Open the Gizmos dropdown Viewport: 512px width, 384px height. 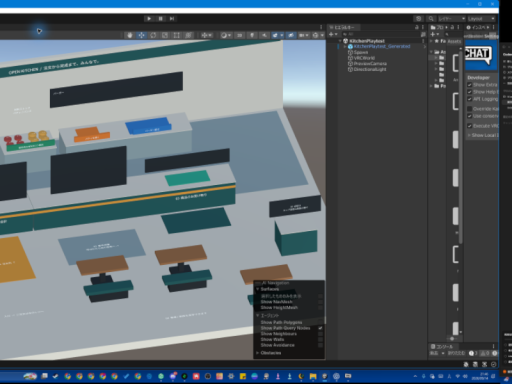point(318,35)
